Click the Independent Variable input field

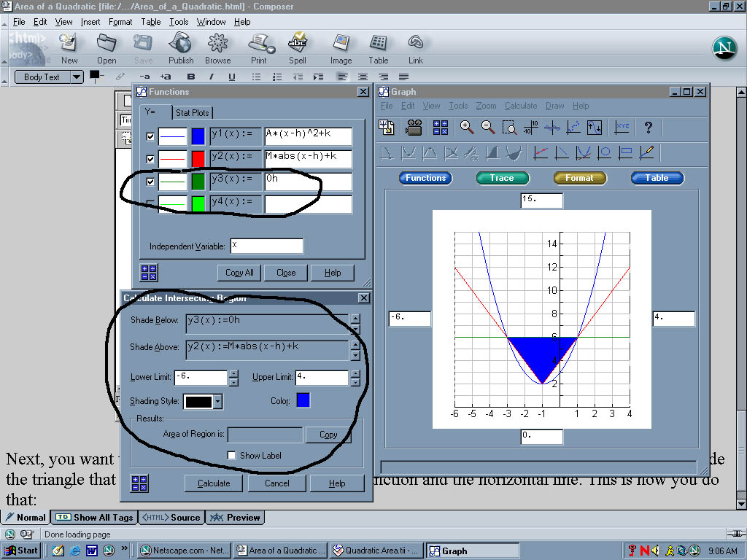[266, 246]
